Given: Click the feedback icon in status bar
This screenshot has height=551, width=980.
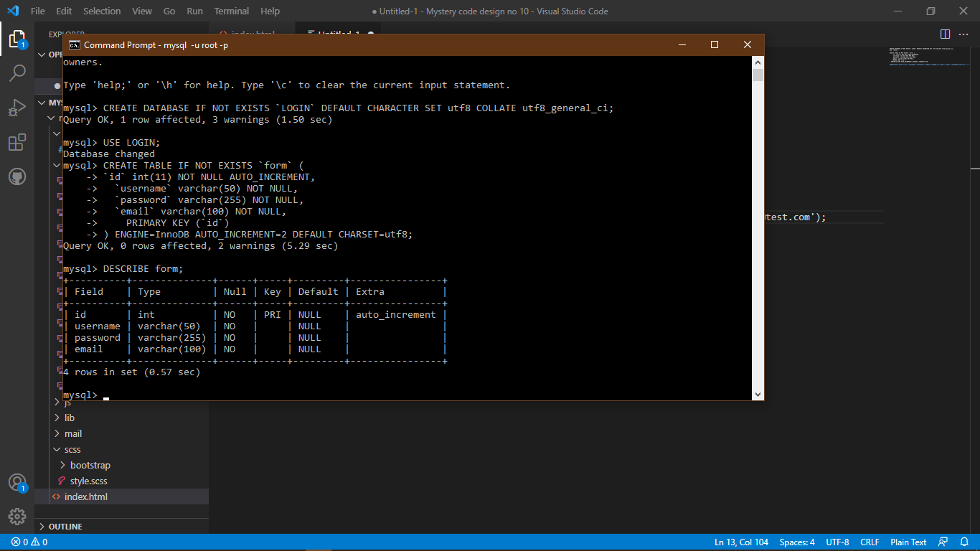Looking at the screenshot, I should click(x=943, y=542).
